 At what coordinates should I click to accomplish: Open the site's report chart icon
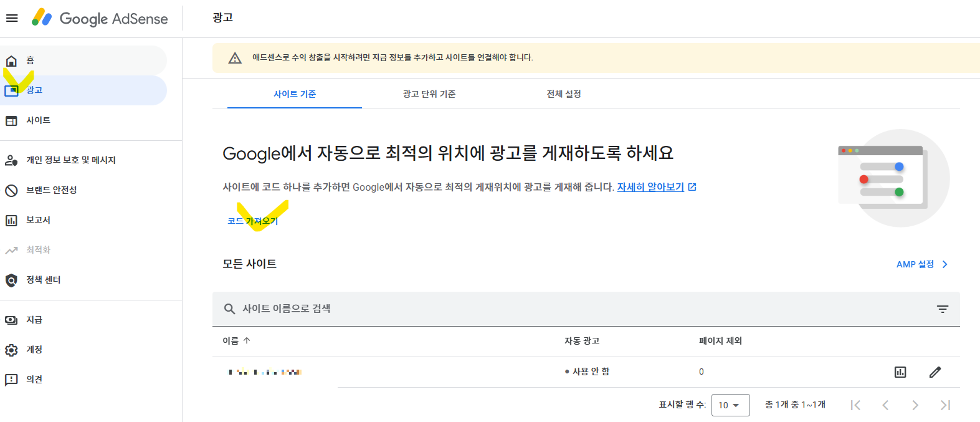pyautogui.click(x=900, y=372)
